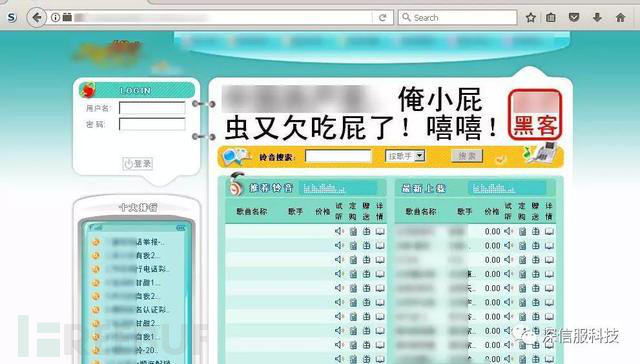
Task: Click 定购 order icon in first 推荐铃音 row
Action: pyautogui.click(x=353, y=231)
